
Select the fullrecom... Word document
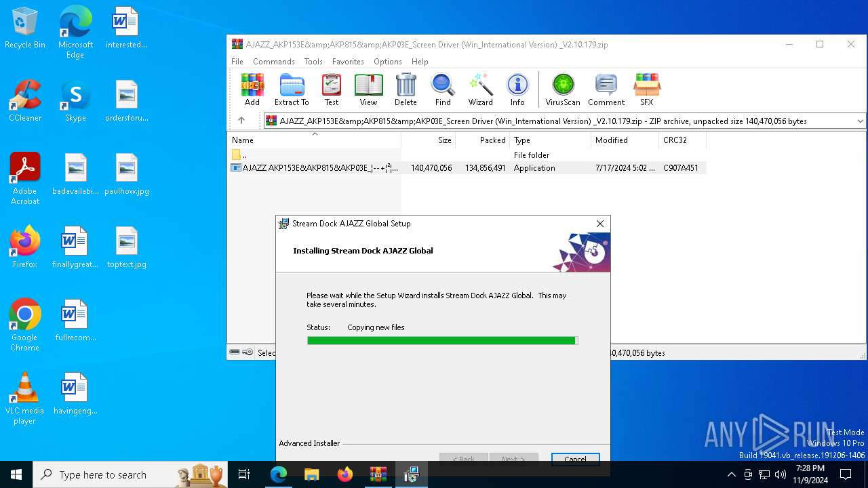point(75,321)
